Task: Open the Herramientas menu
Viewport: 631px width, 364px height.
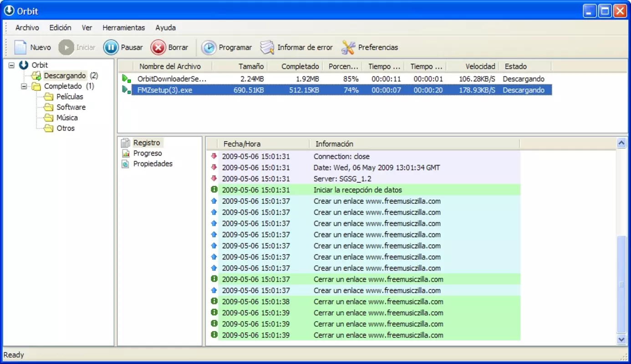Action: click(x=124, y=28)
